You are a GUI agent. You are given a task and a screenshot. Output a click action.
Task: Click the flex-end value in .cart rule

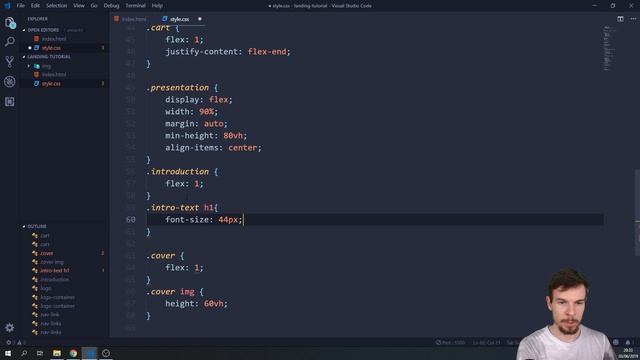coord(267,52)
